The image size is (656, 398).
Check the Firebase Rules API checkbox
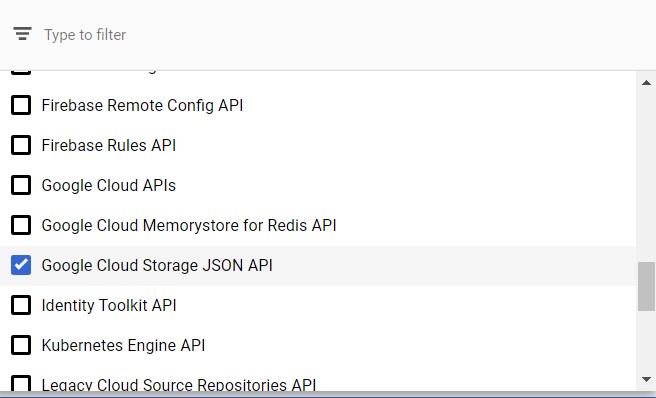pyautogui.click(x=21, y=145)
